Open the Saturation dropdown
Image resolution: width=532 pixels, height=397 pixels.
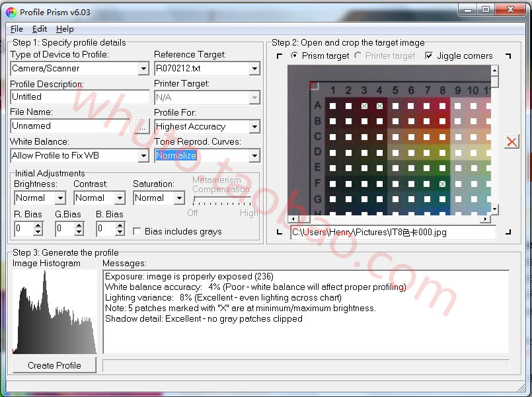(x=179, y=198)
